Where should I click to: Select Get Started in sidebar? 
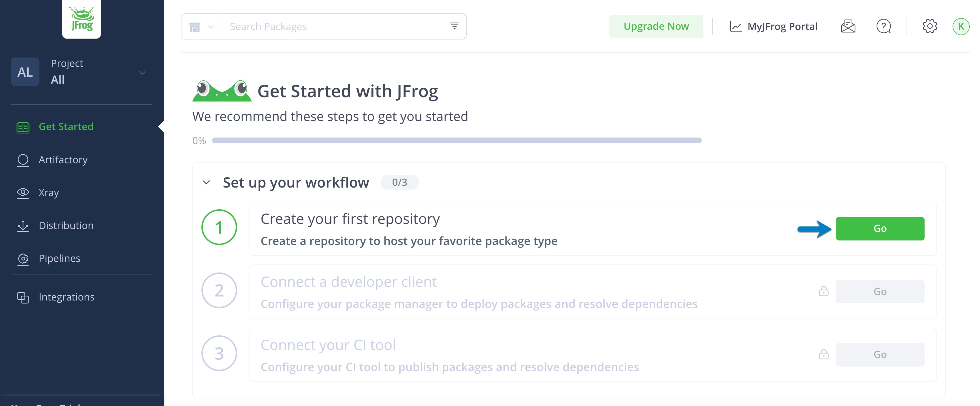tap(66, 126)
